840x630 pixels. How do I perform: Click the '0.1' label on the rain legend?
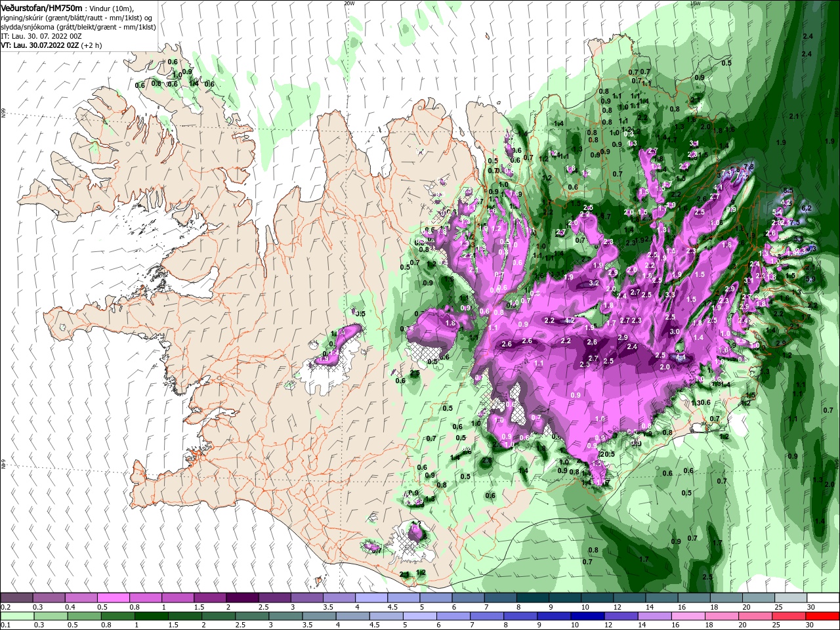tap(5, 625)
